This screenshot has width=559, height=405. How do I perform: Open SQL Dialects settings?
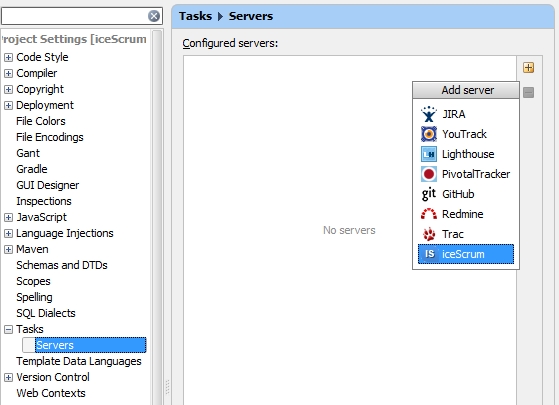46,313
